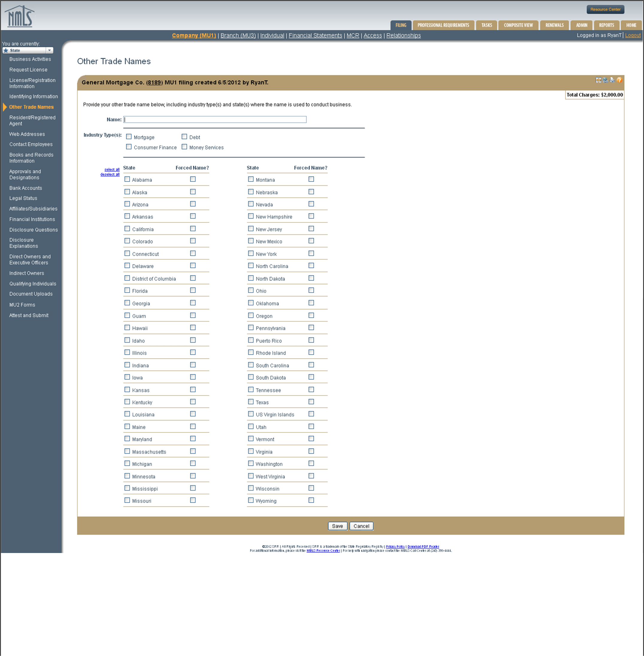This screenshot has height=656, width=644.
Task: Click the compare-filings icon in the header bar
Action: point(598,81)
